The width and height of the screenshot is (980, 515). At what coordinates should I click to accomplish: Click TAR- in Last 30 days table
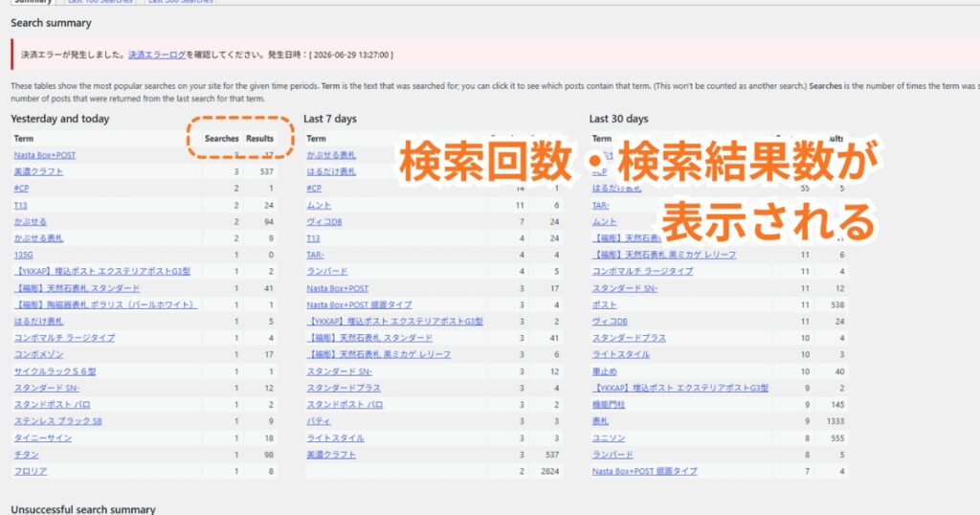click(x=601, y=205)
